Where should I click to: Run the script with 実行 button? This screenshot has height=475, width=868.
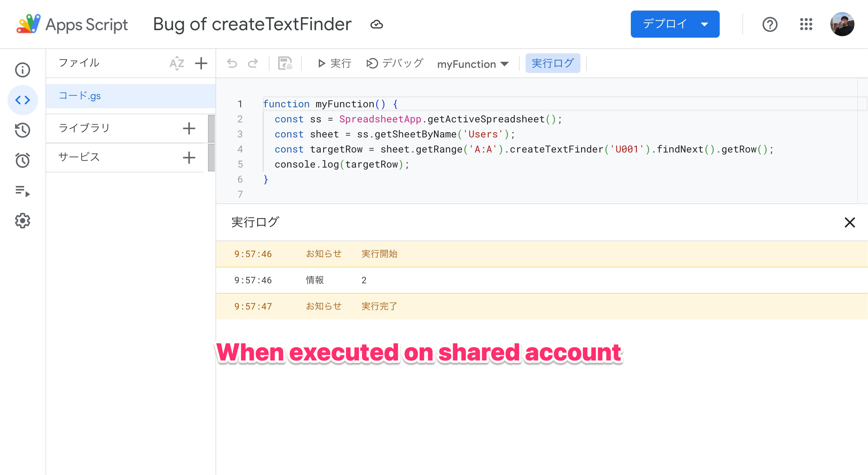pos(335,63)
